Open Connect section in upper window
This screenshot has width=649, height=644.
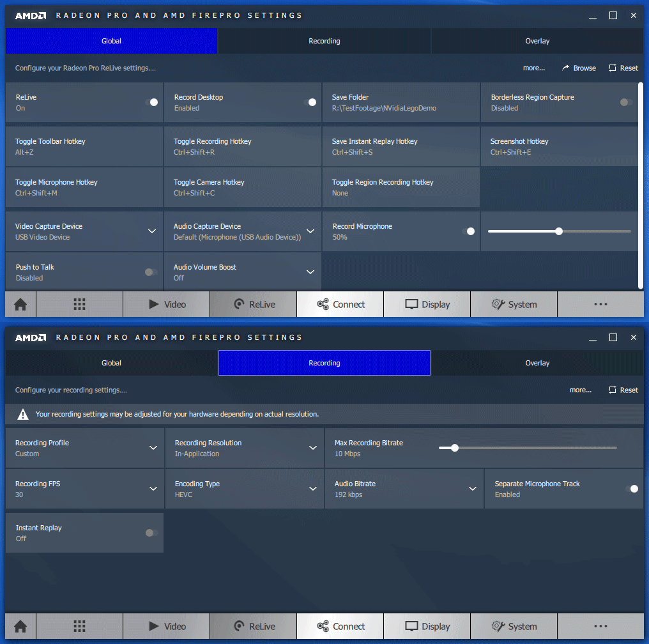tap(340, 304)
